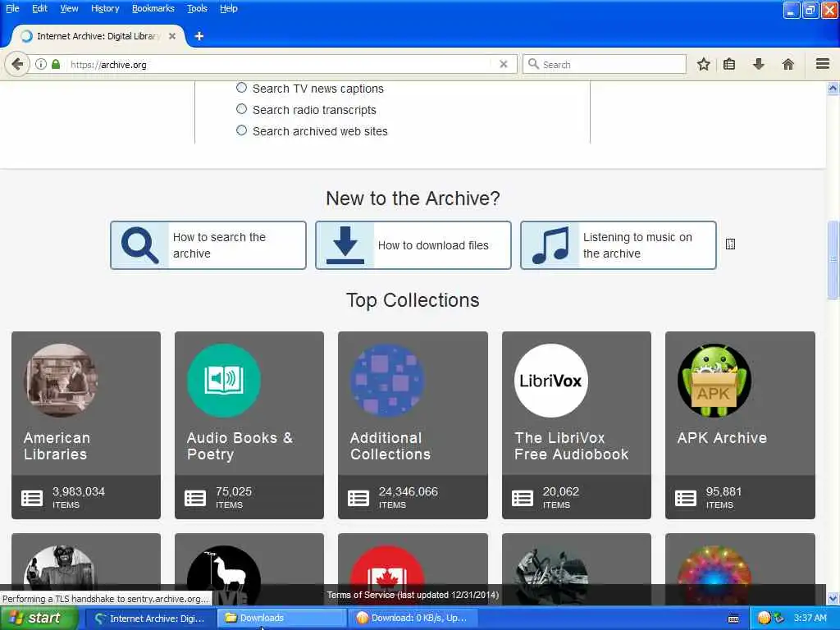Switch to Download 0 KB/s taskbar item
The image size is (840, 630).
point(413,618)
